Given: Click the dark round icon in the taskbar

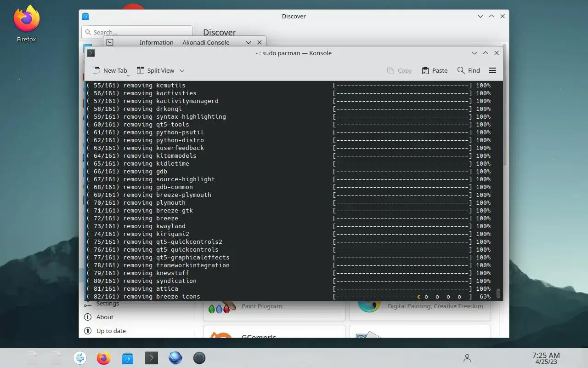Looking at the screenshot, I should (199, 358).
